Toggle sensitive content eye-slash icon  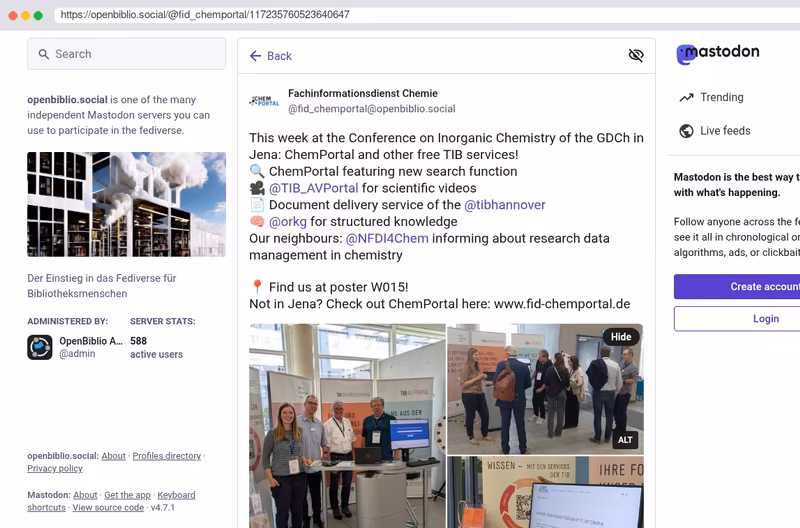tap(636, 55)
